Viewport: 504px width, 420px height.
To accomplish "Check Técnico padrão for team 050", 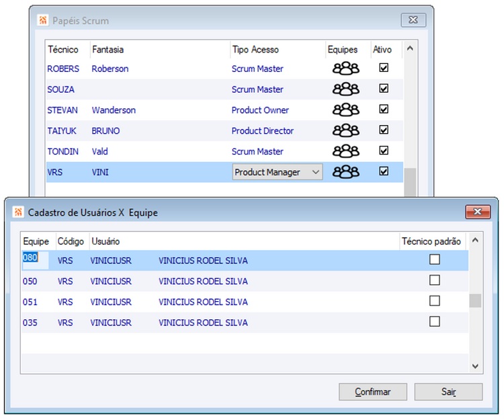I will click(435, 280).
